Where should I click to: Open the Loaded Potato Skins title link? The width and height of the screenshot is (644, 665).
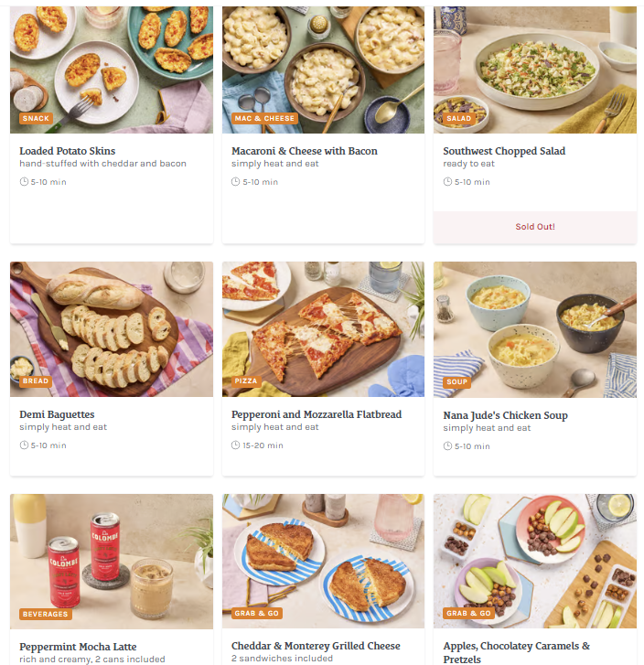click(68, 151)
